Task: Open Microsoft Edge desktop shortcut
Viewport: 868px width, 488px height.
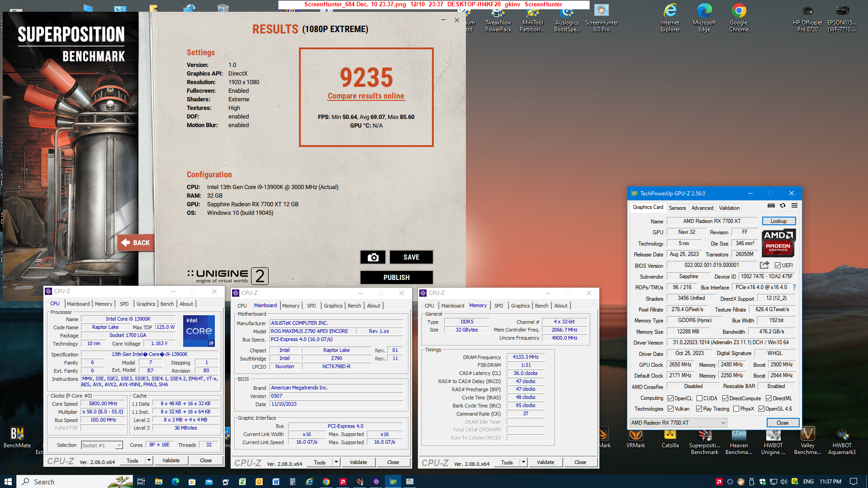Action: coord(704,18)
